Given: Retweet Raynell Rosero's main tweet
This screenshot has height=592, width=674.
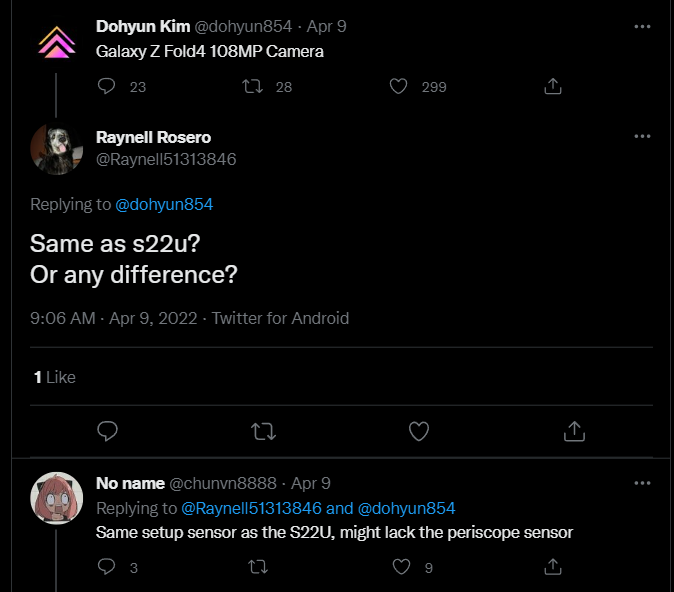Looking at the screenshot, I should (263, 431).
